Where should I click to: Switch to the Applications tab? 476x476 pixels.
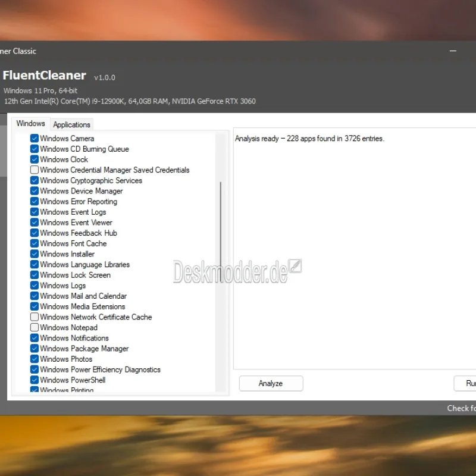click(x=71, y=124)
